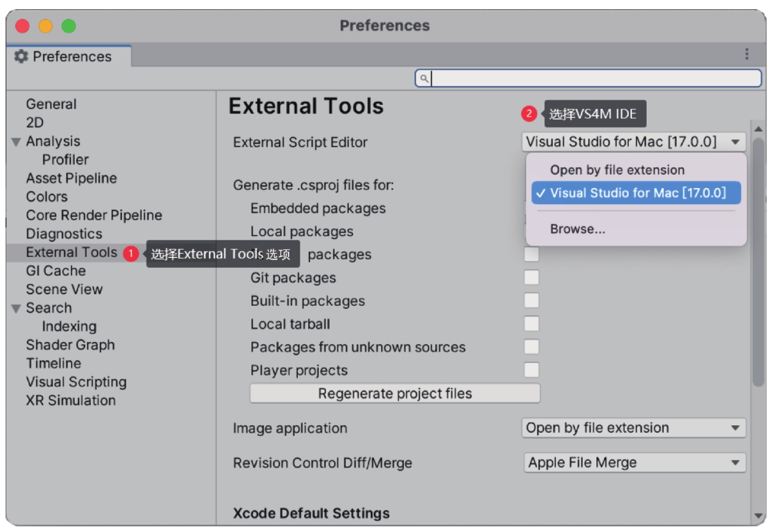Click the scrollbar up arrow
This screenshot has height=532, width=779.
pos(758,129)
